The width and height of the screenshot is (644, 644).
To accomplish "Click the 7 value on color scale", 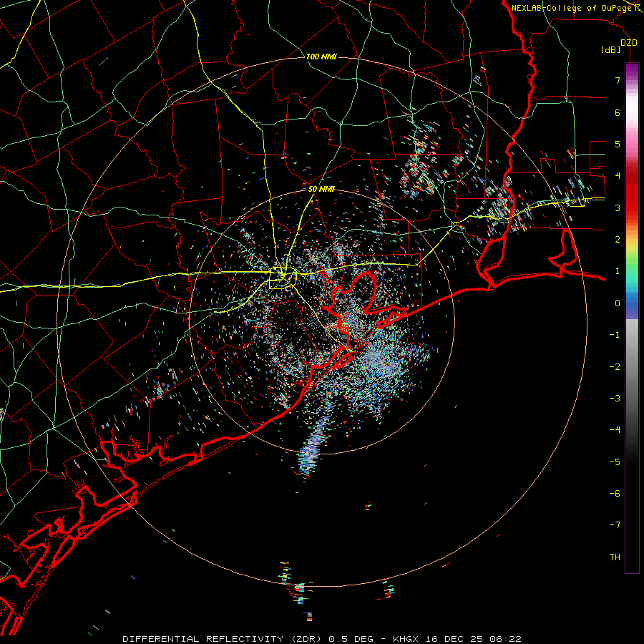I will [618, 80].
